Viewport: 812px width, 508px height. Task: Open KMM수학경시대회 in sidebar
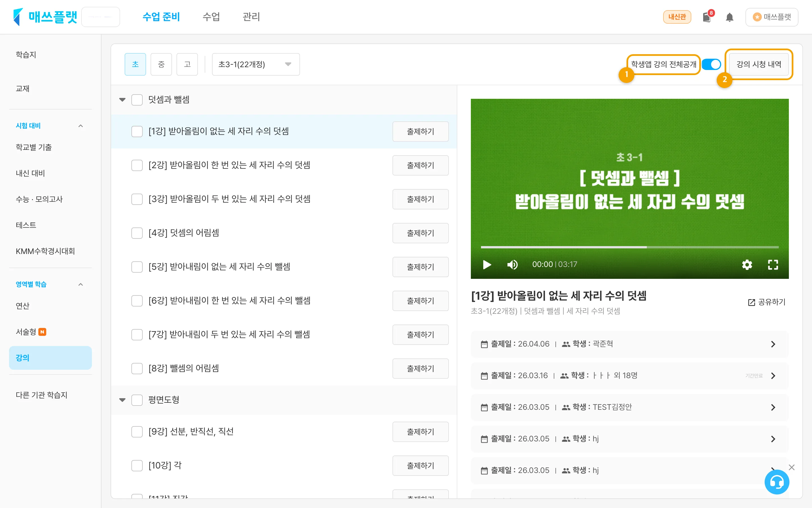45,251
